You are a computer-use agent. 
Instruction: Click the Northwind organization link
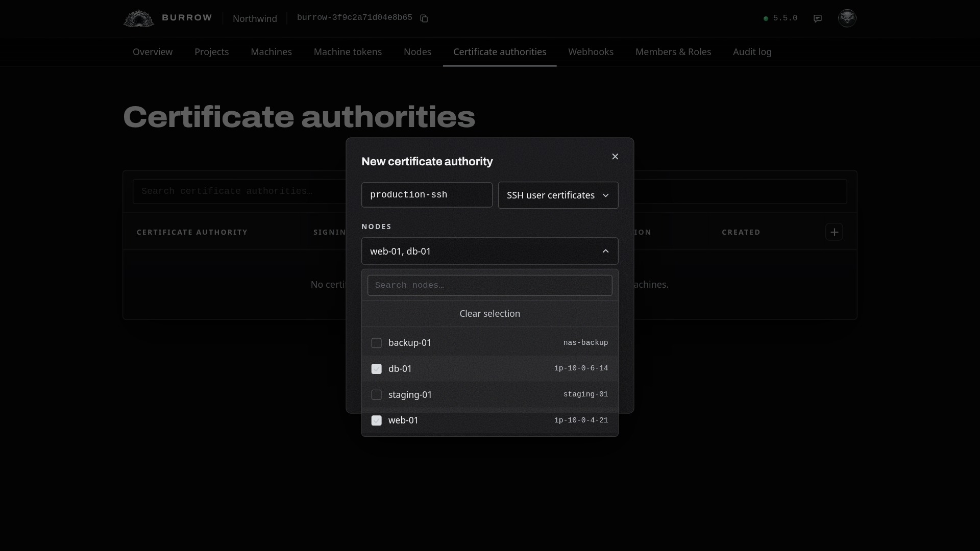click(255, 18)
